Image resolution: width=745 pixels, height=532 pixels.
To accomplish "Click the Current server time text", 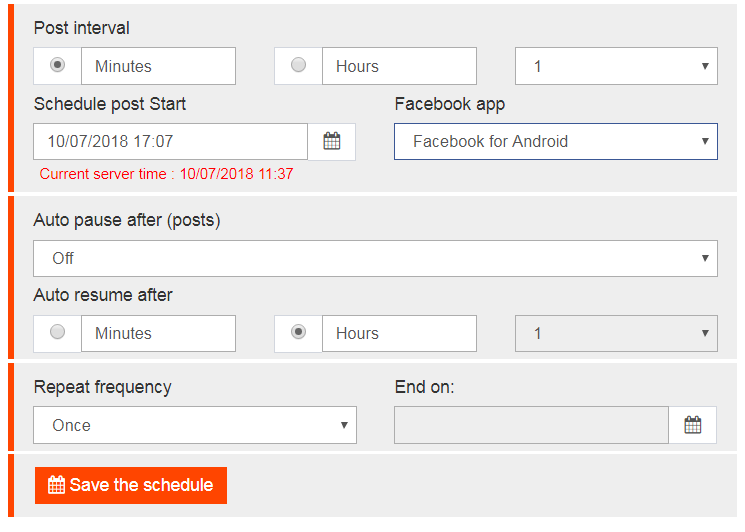I will (x=166, y=174).
